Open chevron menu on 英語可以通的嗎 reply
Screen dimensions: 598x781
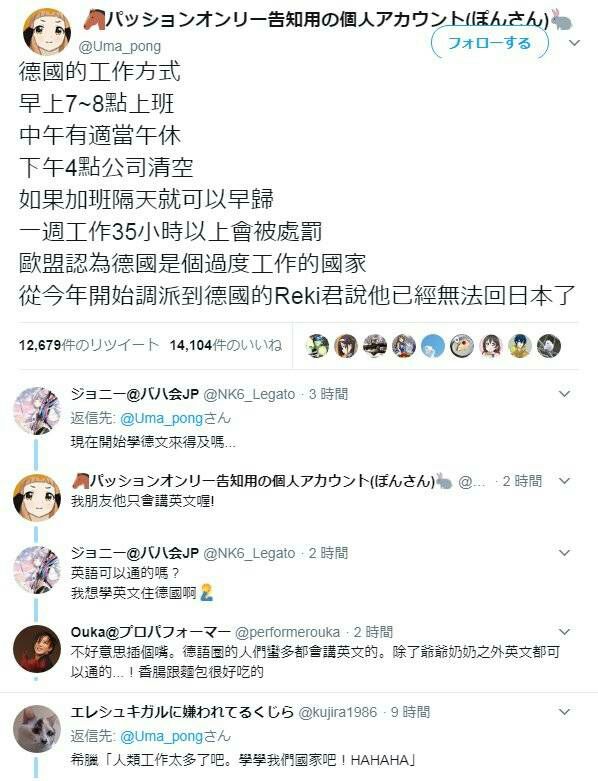564,553
